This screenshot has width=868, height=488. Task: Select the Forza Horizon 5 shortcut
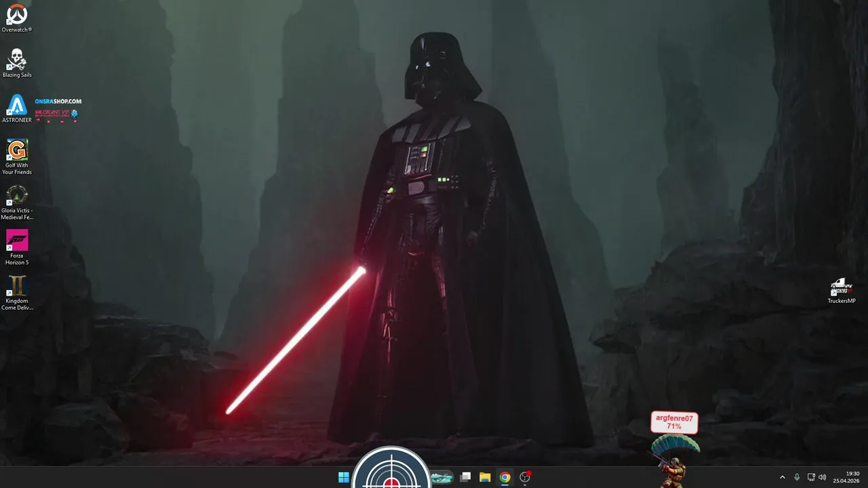point(17,247)
